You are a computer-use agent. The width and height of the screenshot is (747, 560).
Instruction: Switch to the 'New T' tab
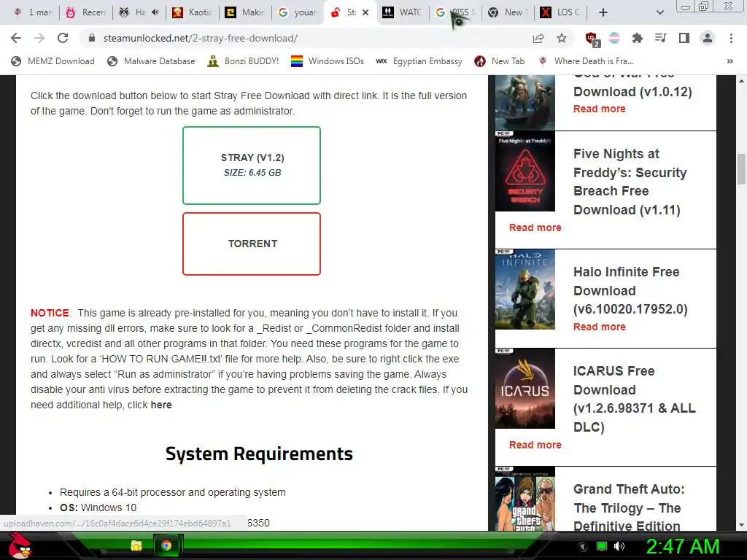pos(508,12)
